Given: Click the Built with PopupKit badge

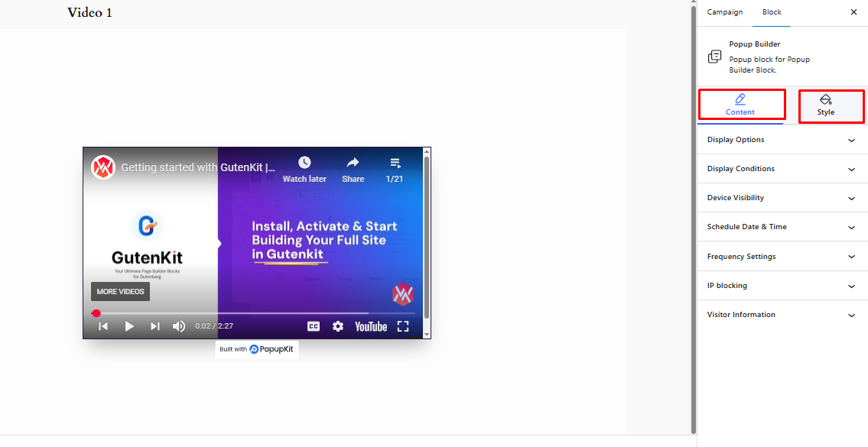Looking at the screenshot, I should [x=257, y=349].
